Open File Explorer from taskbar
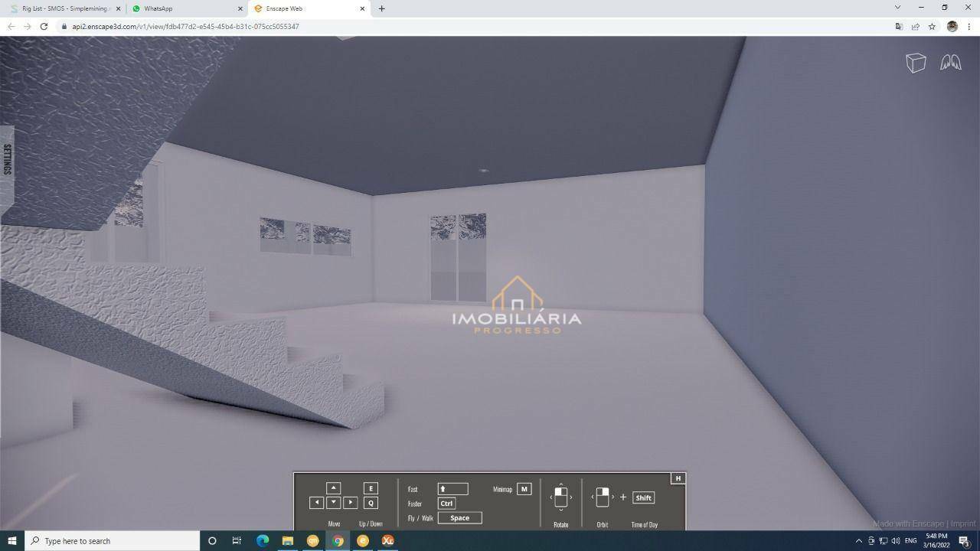Viewport: 980px width, 551px height. [288, 541]
